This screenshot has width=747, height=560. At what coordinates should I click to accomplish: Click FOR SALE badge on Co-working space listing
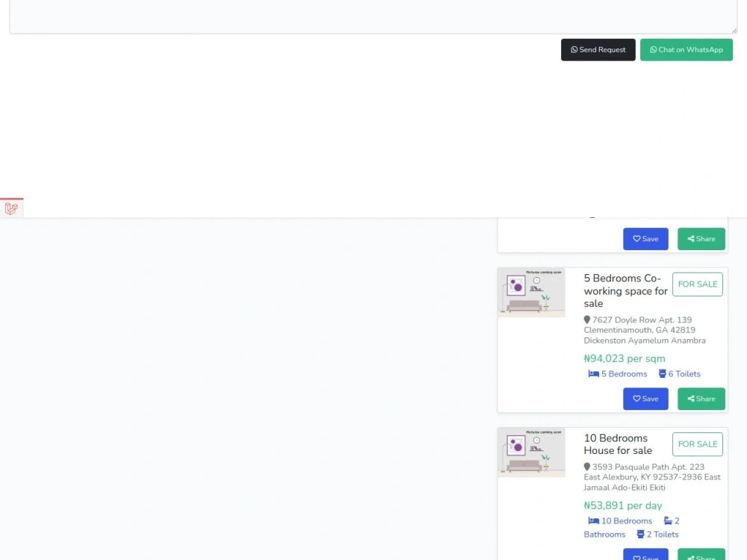tap(698, 284)
